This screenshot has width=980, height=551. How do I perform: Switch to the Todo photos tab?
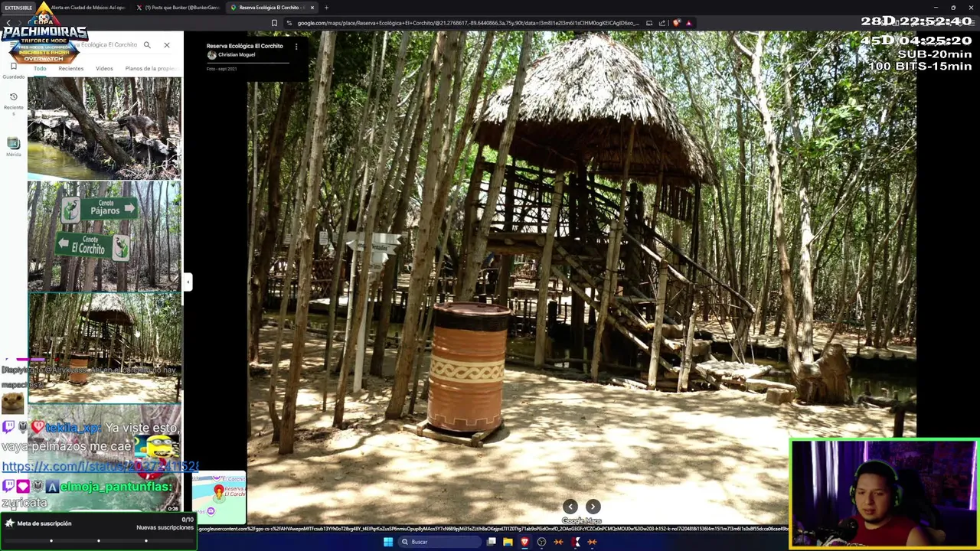point(40,69)
